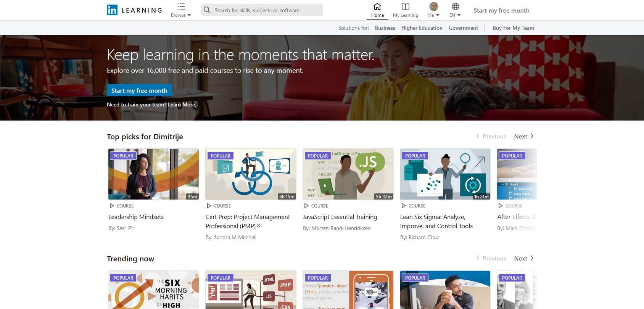Open the Browse menu
This screenshot has height=309, width=644.
coord(181,10)
